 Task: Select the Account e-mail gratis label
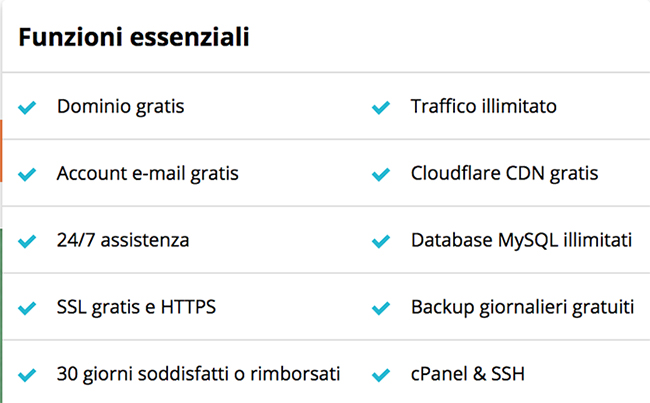coord(147,173)
